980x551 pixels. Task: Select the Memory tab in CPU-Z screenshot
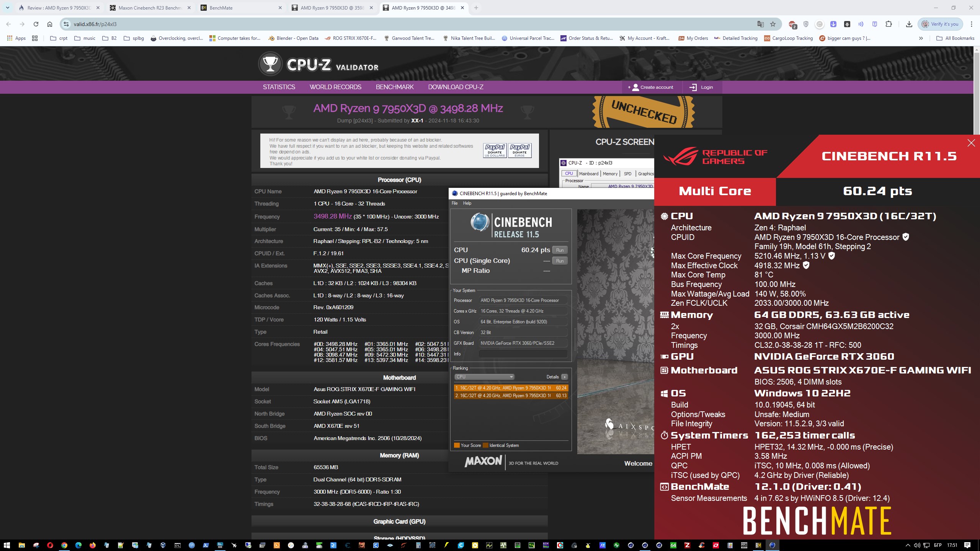coord(610,174)
